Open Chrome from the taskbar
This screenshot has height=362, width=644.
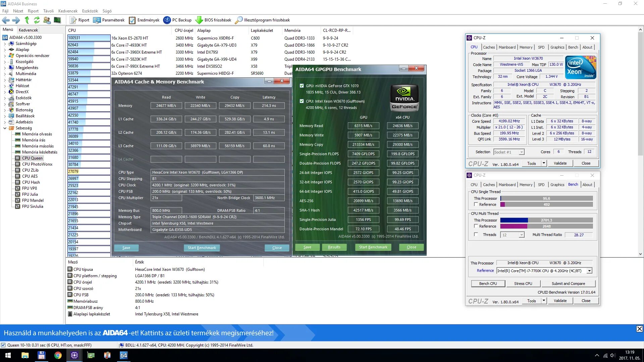pyautogui.click(x=58, y=355)
